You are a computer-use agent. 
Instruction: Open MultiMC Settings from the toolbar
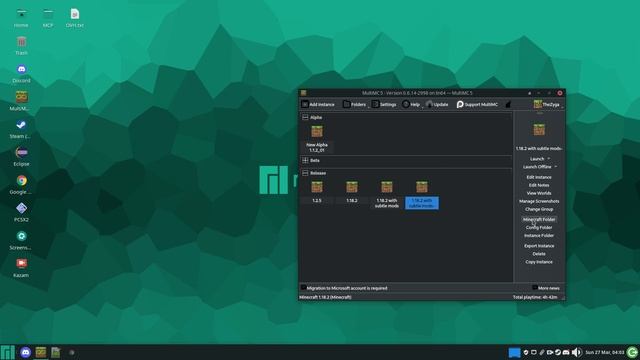click(x=384, y=104)
